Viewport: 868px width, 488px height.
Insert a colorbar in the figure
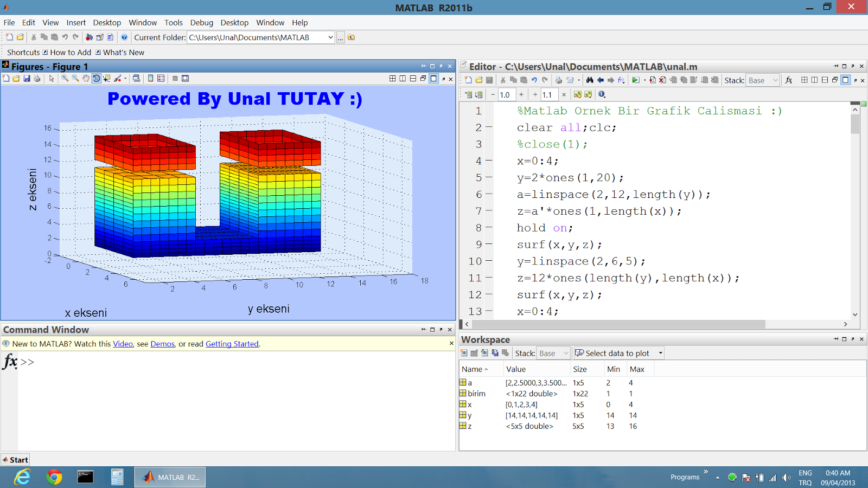151,79
